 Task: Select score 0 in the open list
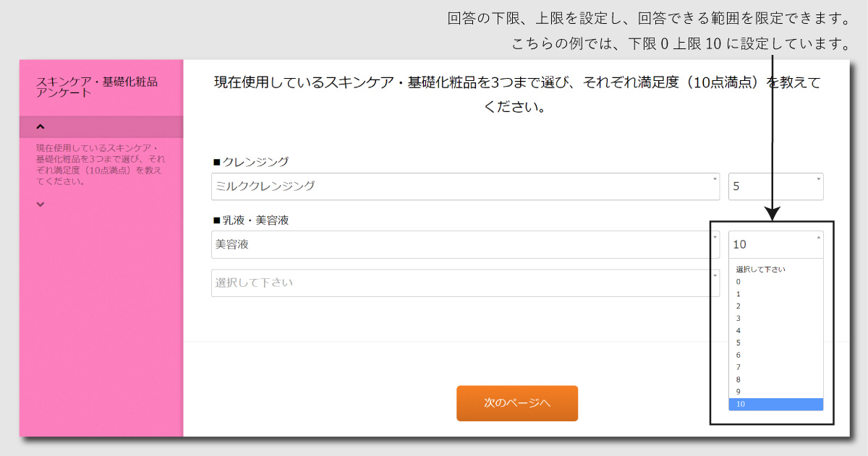pos(775,281)
